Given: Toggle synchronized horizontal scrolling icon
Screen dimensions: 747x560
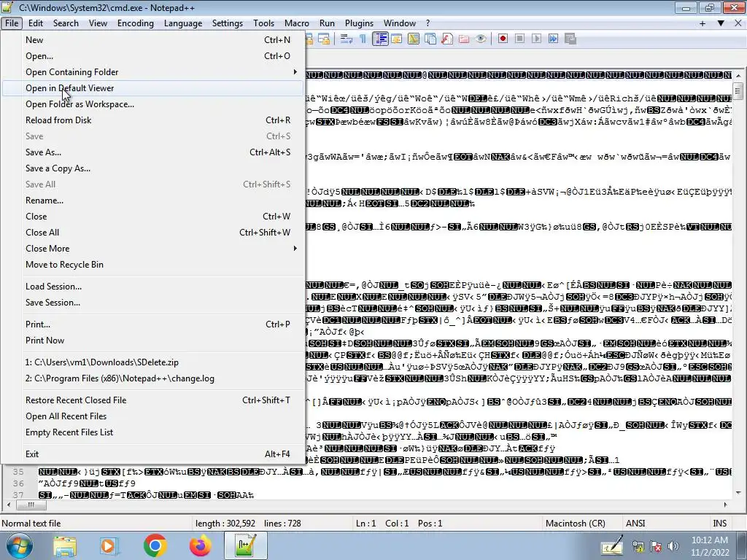Looking at the screenshot, I should 324,39.
